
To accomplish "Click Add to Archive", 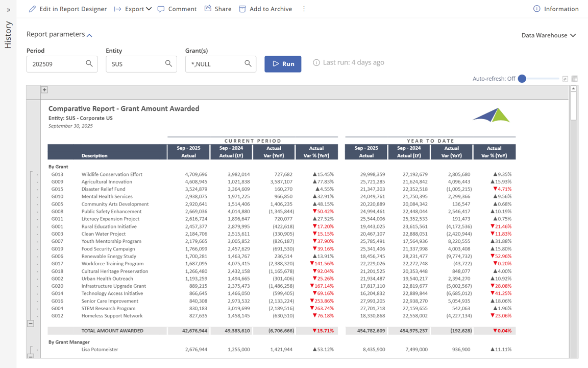I will coord(265,9).
